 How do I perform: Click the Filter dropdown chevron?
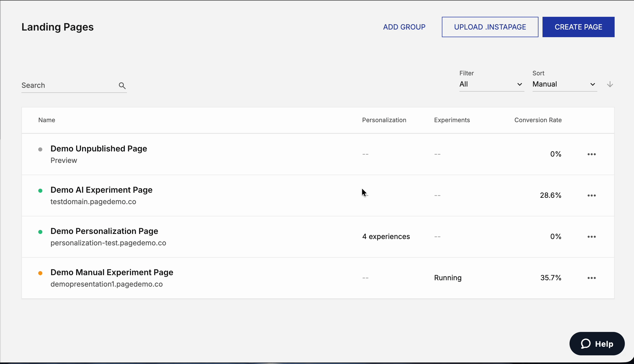point(520,85)
